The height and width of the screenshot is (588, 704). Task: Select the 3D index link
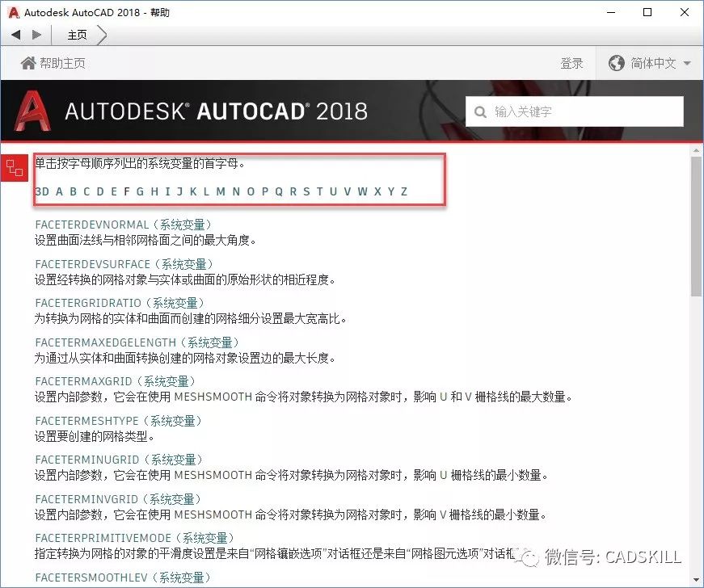tap(42, 191)
